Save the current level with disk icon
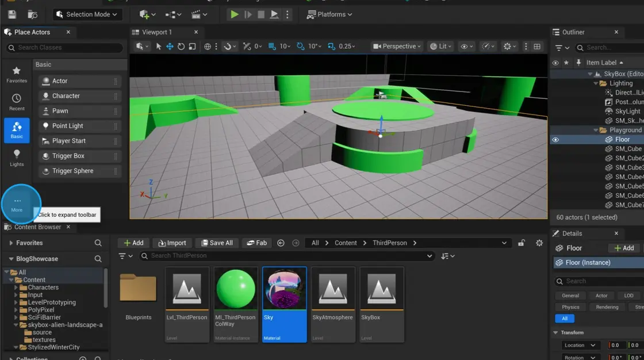This screenshot has width=644, height=360. click(x=12, y=14)
